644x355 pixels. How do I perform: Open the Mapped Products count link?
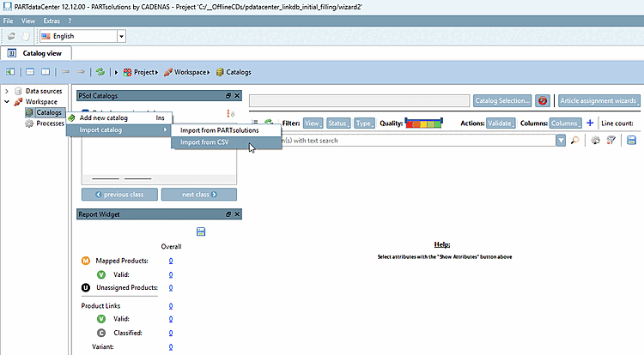tap(171, 261)
